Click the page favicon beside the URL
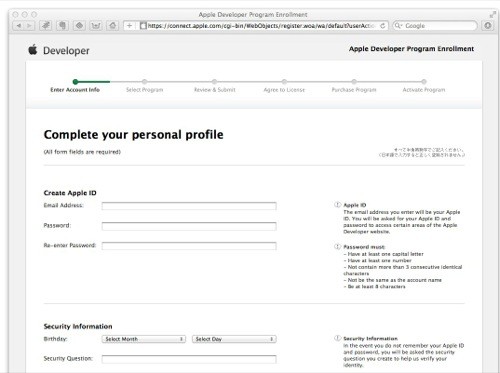Screen dimensions: 500x373 (x=143, y=26)
